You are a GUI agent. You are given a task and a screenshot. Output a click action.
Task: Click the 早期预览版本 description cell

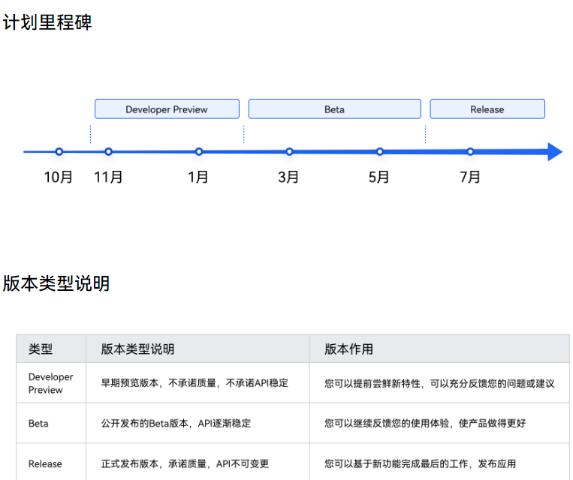click(198, 383)
